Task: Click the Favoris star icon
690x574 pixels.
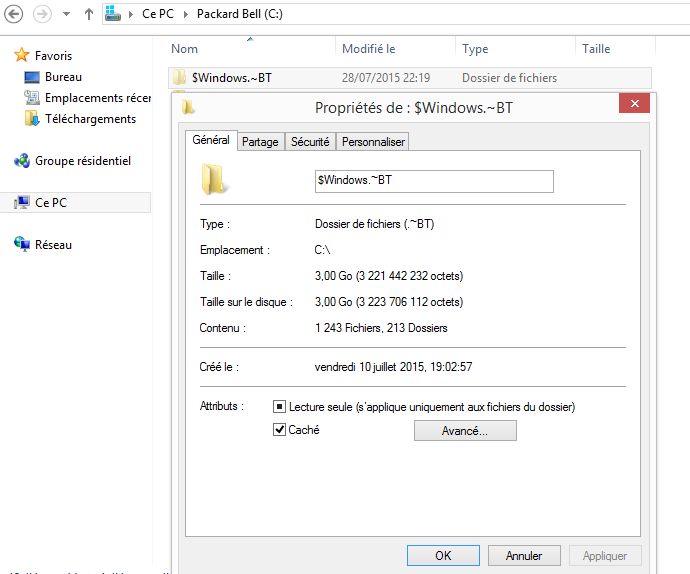Action: (22, 55)
